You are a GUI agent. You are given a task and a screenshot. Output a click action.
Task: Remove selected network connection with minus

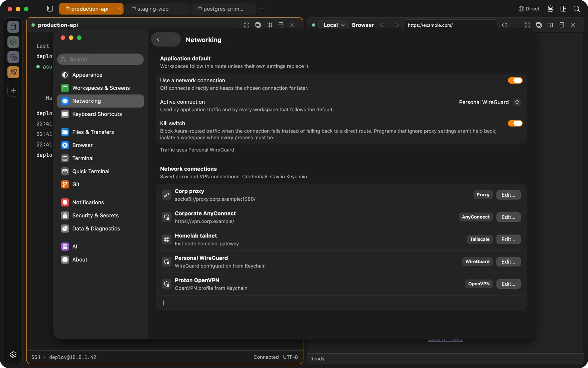pyautogui.click(x=176, y=303)
